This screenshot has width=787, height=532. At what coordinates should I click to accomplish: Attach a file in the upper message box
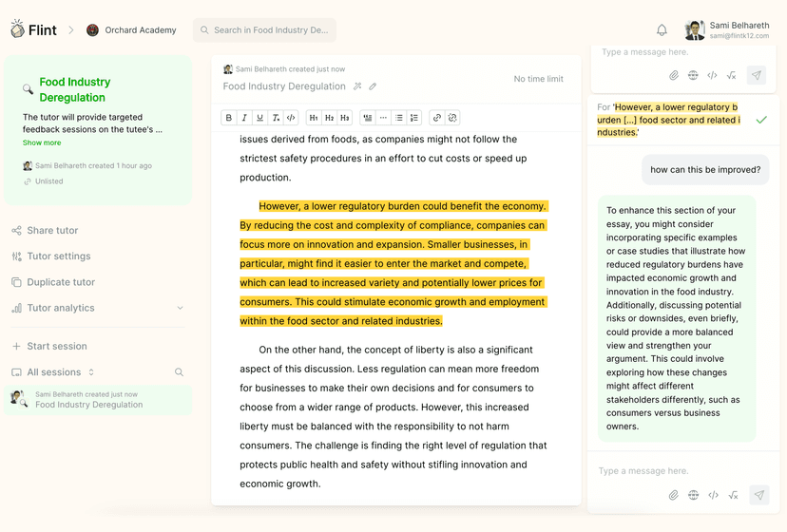point(674,75)
